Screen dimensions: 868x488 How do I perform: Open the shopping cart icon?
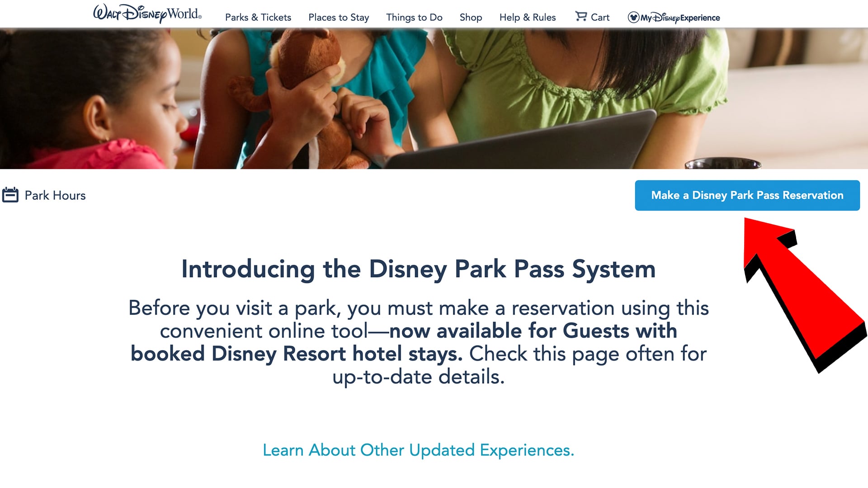click(x=580, y=17)
